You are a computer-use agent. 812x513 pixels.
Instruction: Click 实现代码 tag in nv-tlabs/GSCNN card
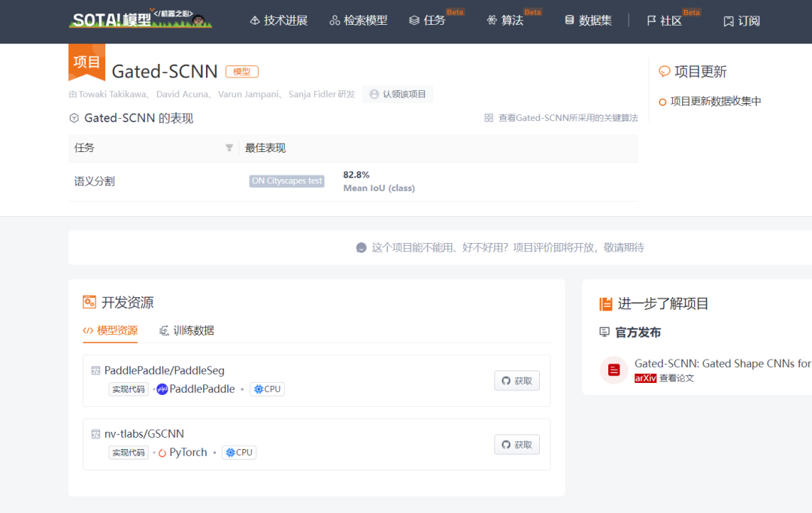coord(129,452)
